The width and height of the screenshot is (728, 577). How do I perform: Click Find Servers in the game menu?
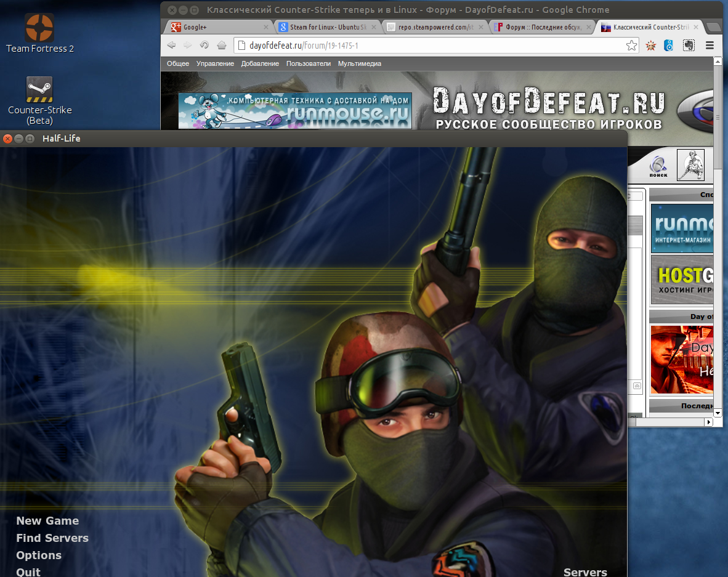point(52,538)
